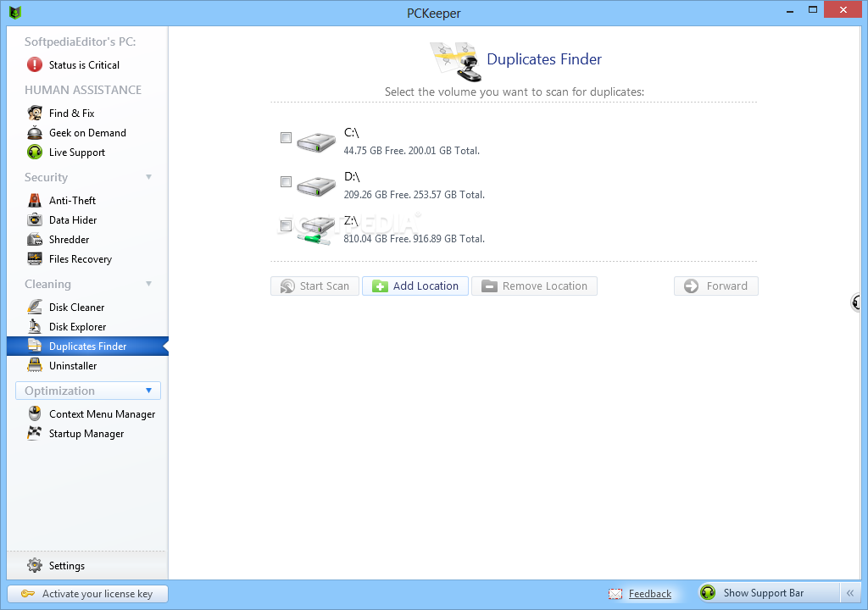868x610 pixels.
Task: Click the Shredder icon in sidebar
Action: [x=35, y=239]
